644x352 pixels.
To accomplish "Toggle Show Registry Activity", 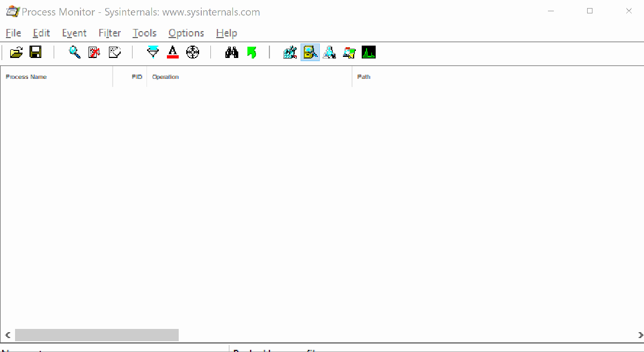I will pyautogui.click(x=290, y=52).
